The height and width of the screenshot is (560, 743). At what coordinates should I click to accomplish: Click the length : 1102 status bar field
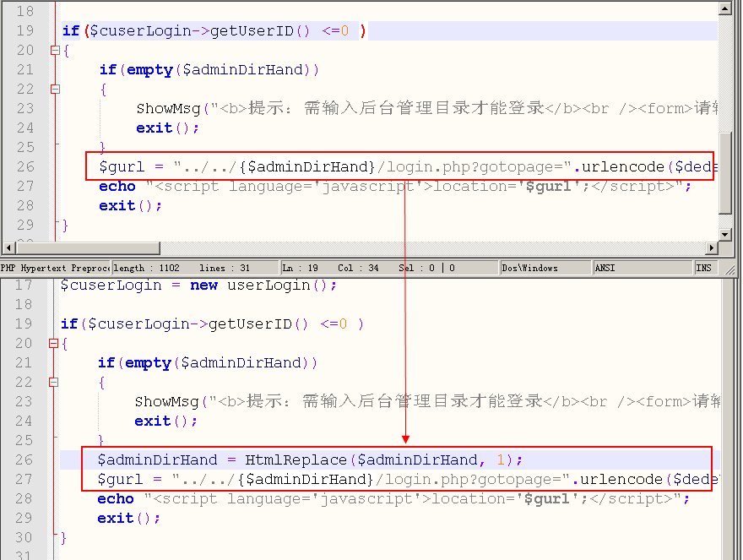pos(146,268)
